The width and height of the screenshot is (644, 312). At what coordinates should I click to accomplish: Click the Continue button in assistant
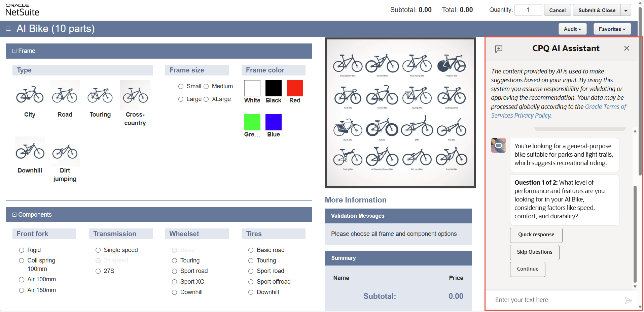pos(528,269)
